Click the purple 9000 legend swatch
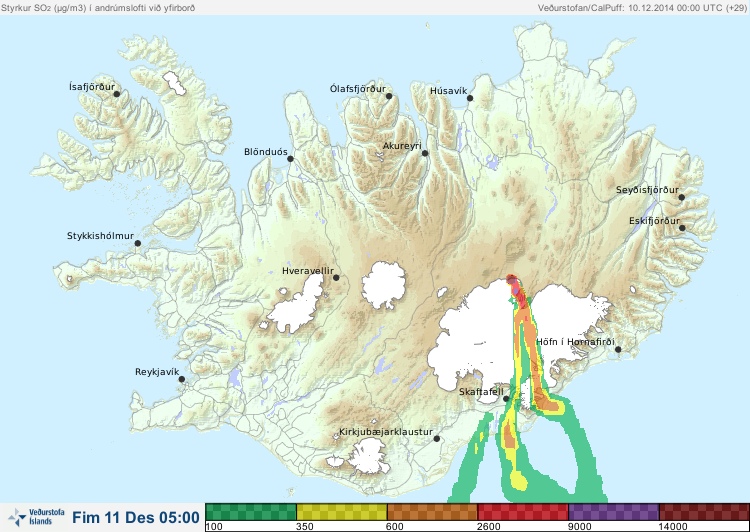 click(613, 512)
